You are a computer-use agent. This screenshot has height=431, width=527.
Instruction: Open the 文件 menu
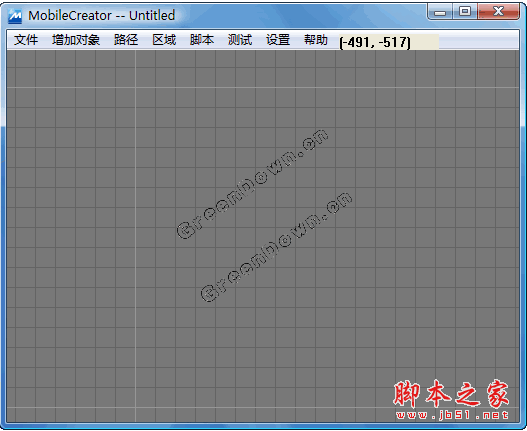point(26,40)
